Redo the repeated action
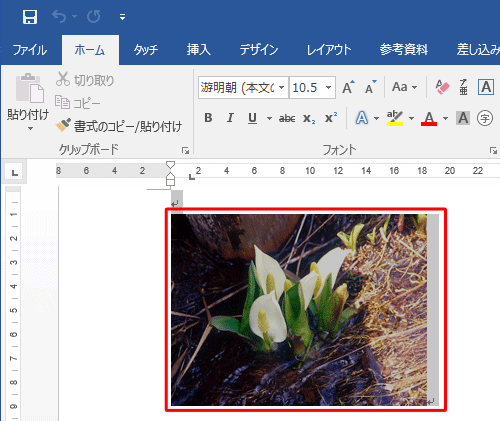 tap(93, 16)
